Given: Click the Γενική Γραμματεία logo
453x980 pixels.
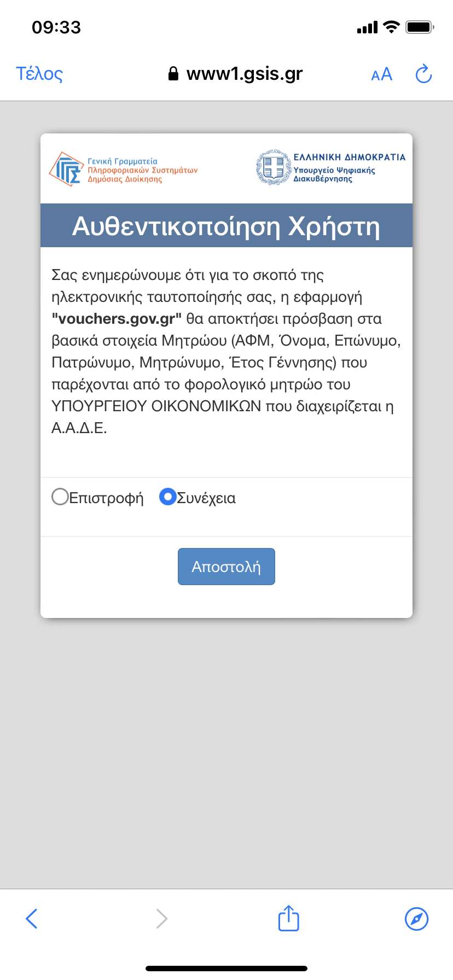Looking at the screenshot, I should [123, 169].
